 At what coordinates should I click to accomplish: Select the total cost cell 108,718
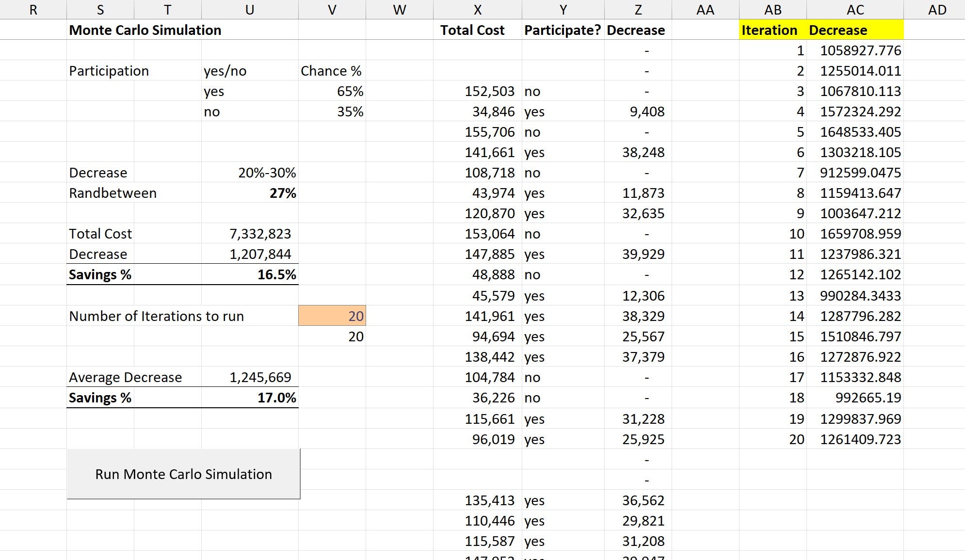478,173
